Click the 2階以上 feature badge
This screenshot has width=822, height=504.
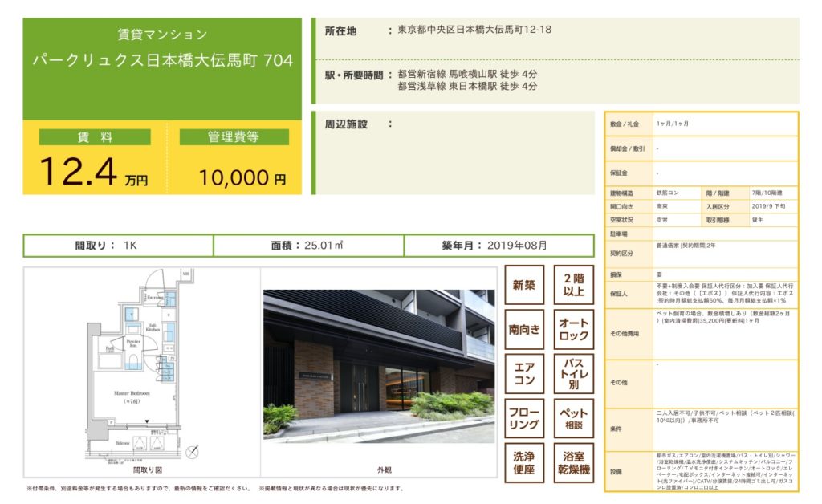574,285
